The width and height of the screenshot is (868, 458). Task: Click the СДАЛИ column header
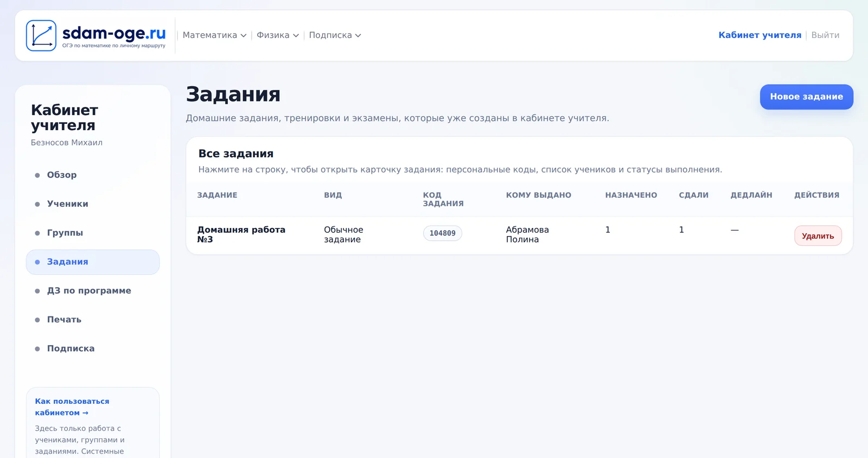click(x=694, y=195)
